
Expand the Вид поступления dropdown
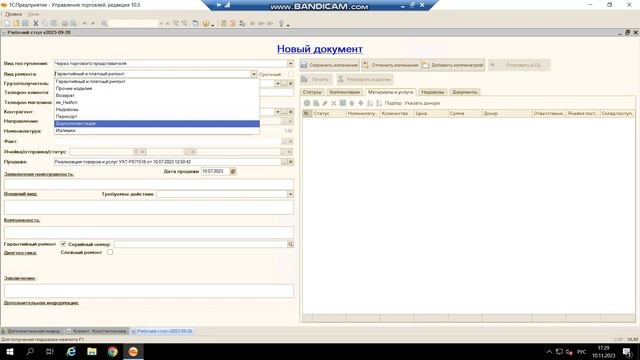point(290,64)
